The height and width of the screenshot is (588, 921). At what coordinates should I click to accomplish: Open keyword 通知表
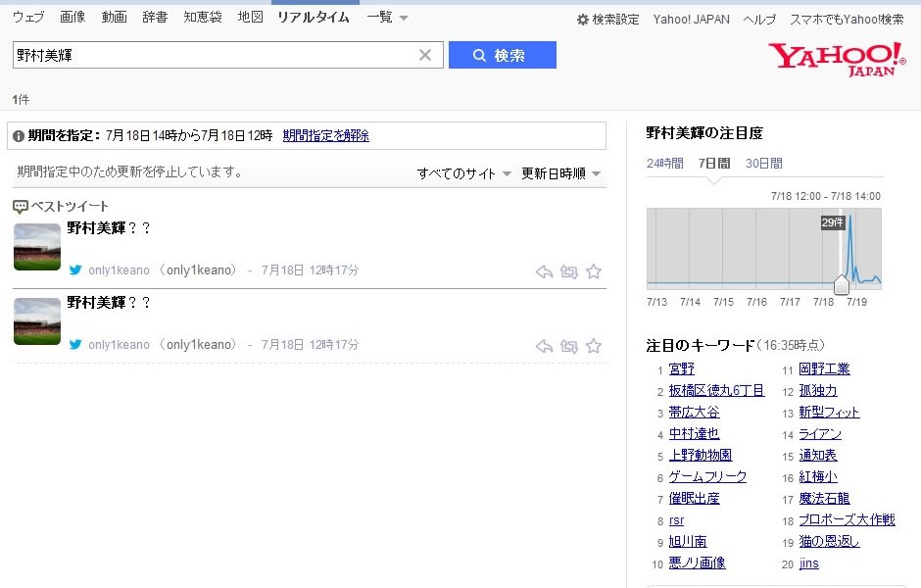click(x=818, y=456)
